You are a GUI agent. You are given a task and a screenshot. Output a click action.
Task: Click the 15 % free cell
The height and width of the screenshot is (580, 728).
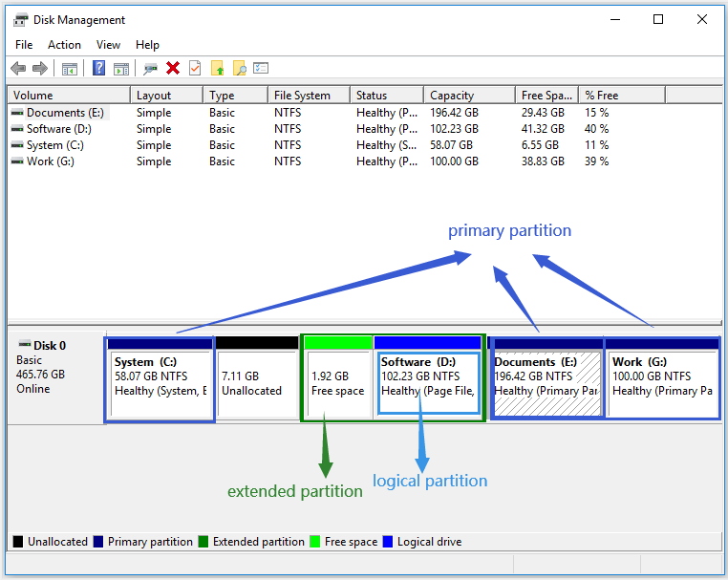coord(596,113)
